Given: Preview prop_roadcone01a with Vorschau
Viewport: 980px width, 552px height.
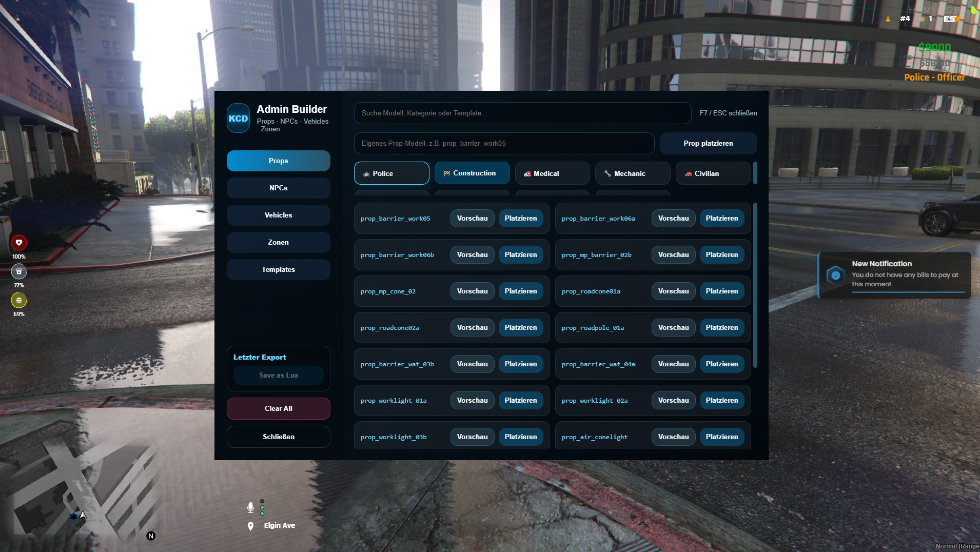Looking at the screenshot, I should [674, 291].
